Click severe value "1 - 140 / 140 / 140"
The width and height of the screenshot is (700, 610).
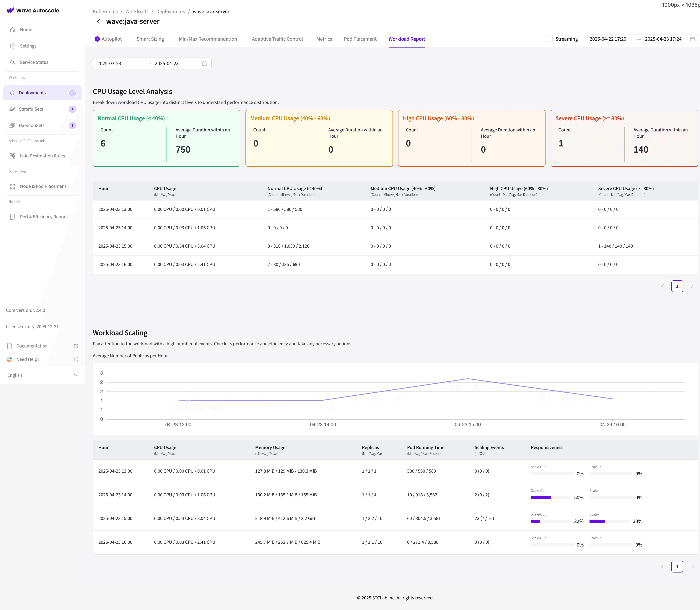click(615, 246)
